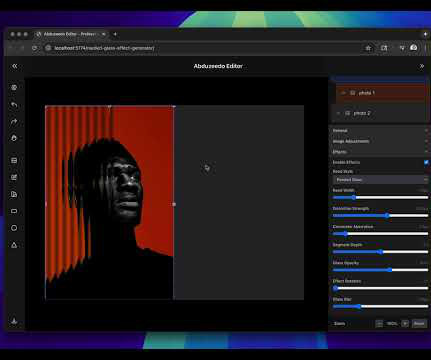Image resolution: width=431 pixels, height=360 pixels.
Task: Click the zoom out minus button
Action: (379, 323)
